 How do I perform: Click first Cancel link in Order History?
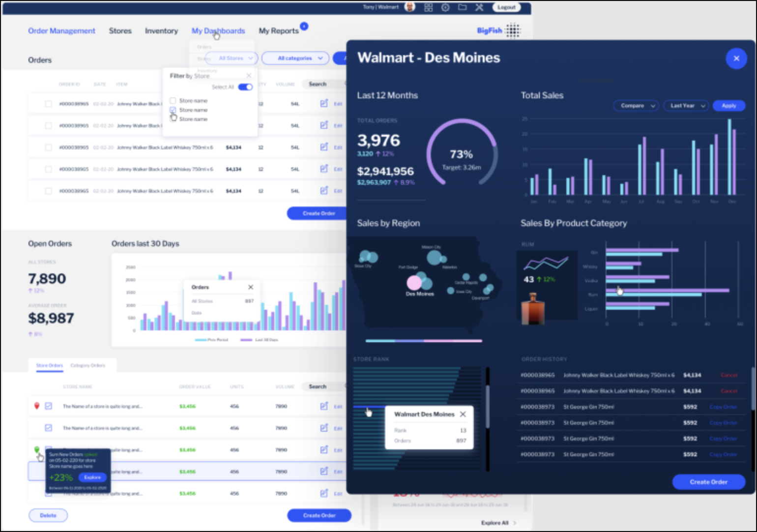point(729,375)
